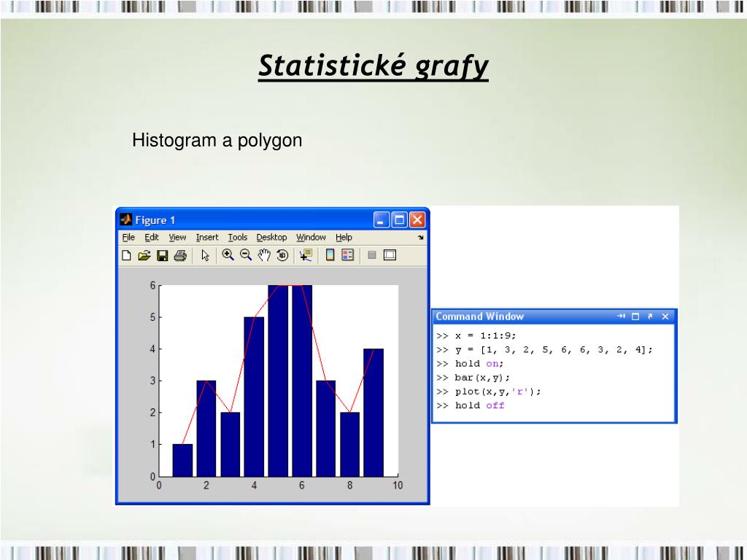747x560 pixels.
Task: Open a file using the folder icon
Action: (144, 255)
